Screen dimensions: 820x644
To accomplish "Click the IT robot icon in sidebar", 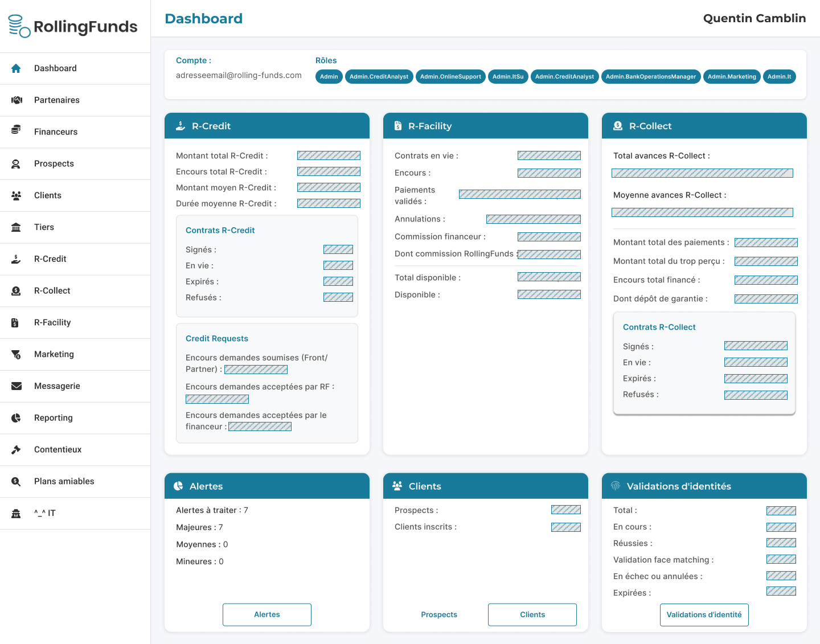I will [x=16, y=513].
